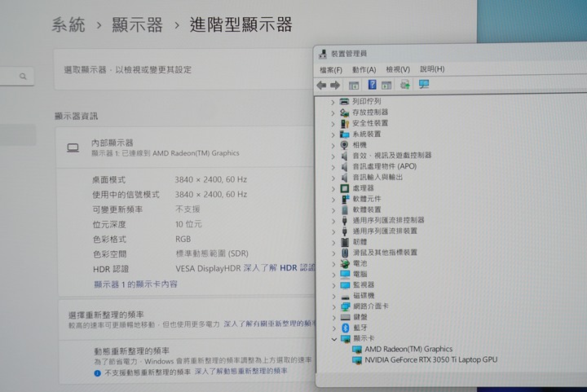Open the 檢視(V) menu
The height and width of the screenshot is (392, 587).
pos(398,69)
